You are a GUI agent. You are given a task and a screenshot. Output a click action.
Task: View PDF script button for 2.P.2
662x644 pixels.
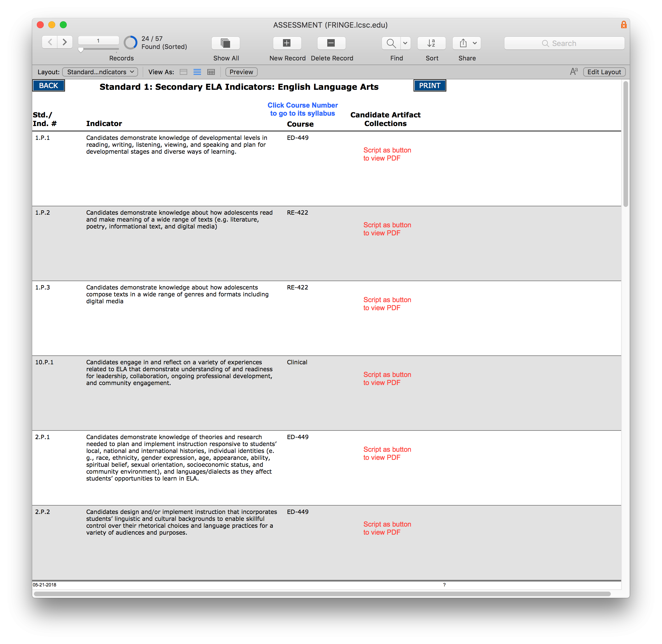coord(387,528)
